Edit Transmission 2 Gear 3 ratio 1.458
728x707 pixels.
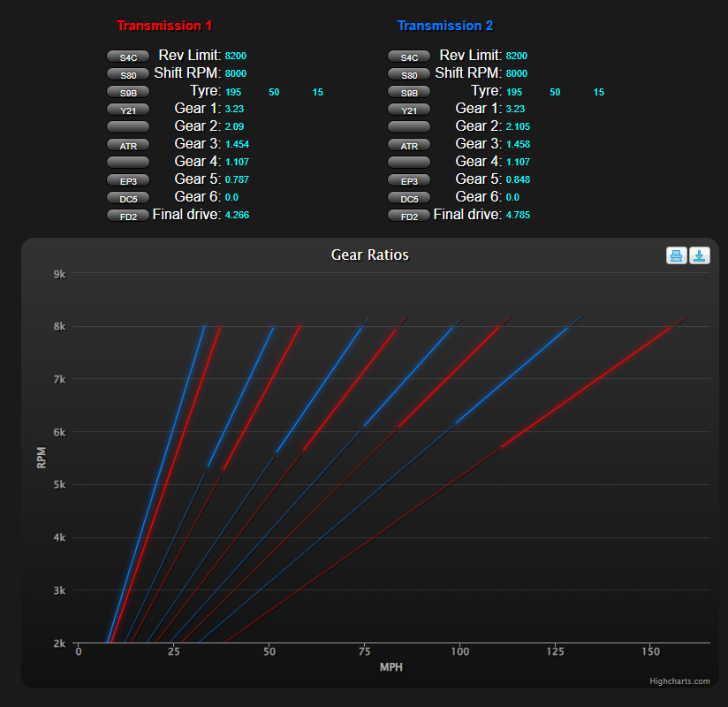(518, 144)
